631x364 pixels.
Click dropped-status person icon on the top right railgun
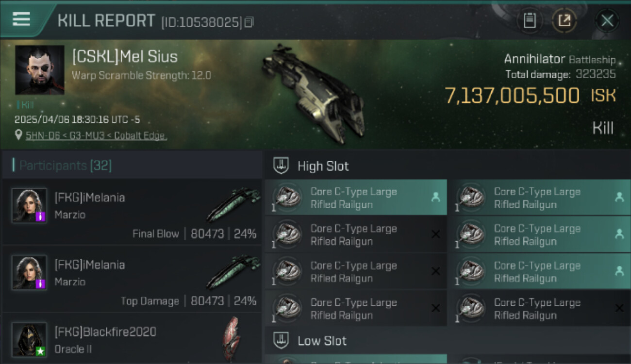619,197
